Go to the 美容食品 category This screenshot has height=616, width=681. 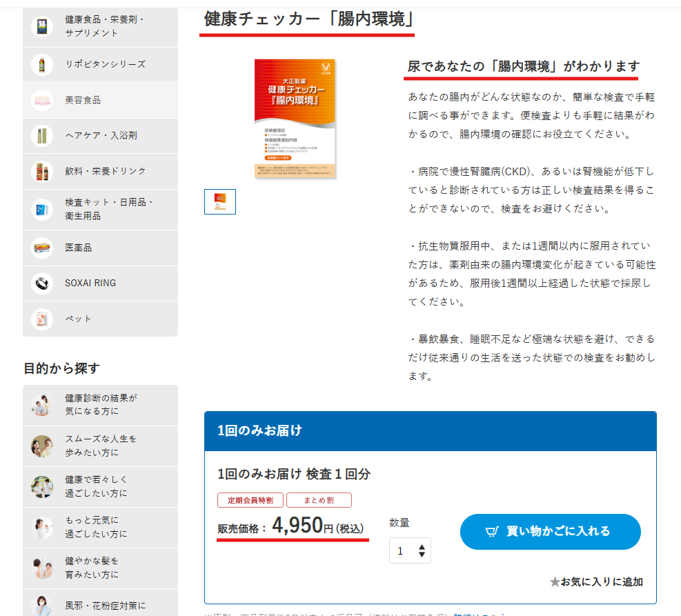pyautogui.click(x=100, y=100)
